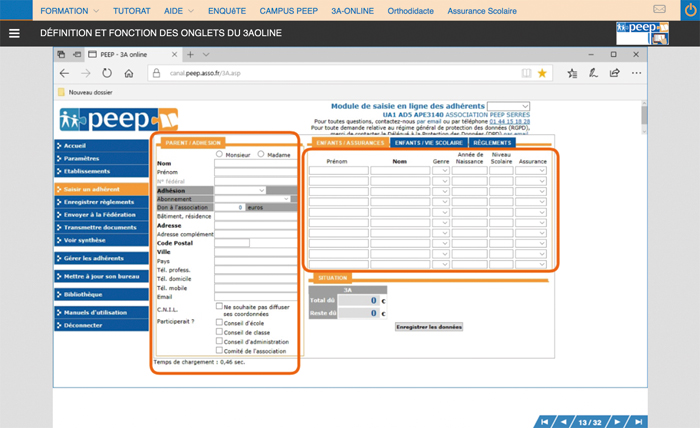This screenshot has height=428, width=700.
Task: Expand the Adhésion dropdown
Action: point(261,189)
